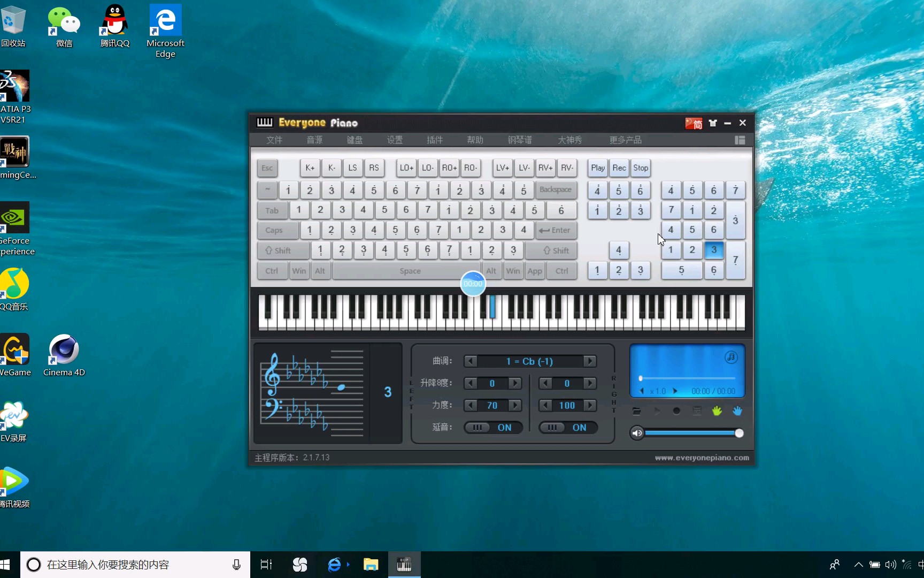Open the skin selector shirt icon

(x=713, y=123)
